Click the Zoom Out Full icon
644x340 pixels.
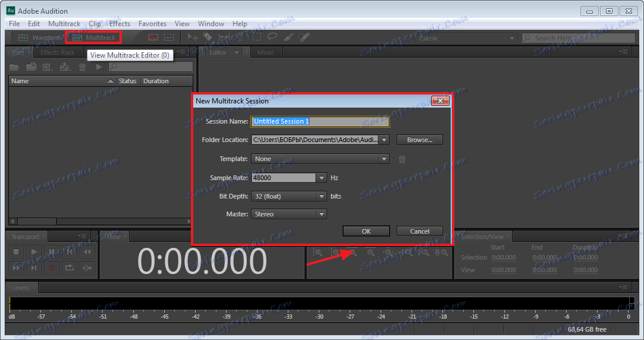pos(388,253)
